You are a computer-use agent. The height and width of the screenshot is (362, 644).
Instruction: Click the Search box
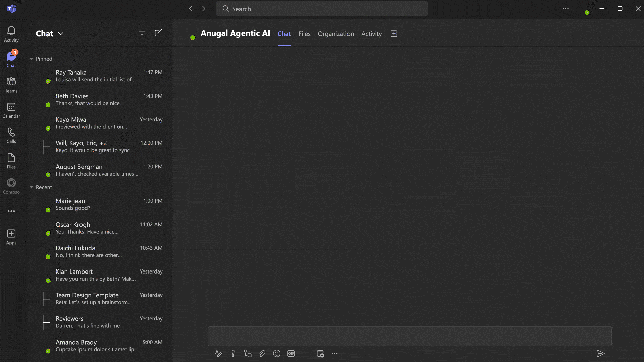pyautogui.click(x=322, y=9)
